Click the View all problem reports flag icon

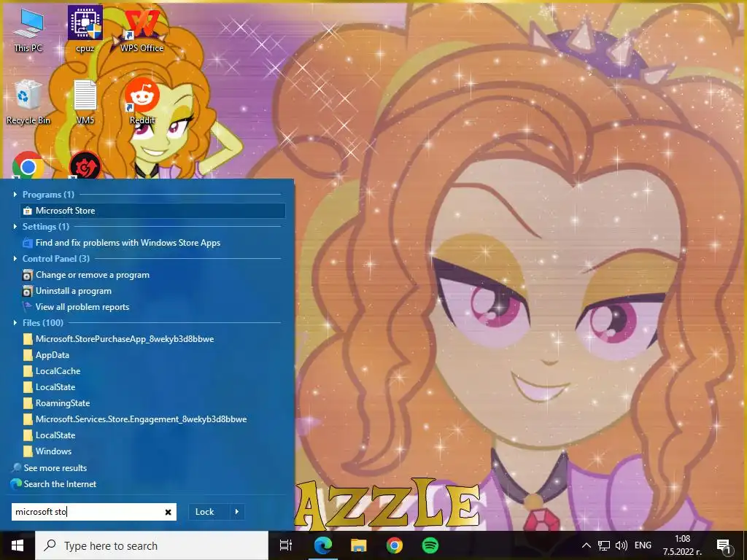28,307
